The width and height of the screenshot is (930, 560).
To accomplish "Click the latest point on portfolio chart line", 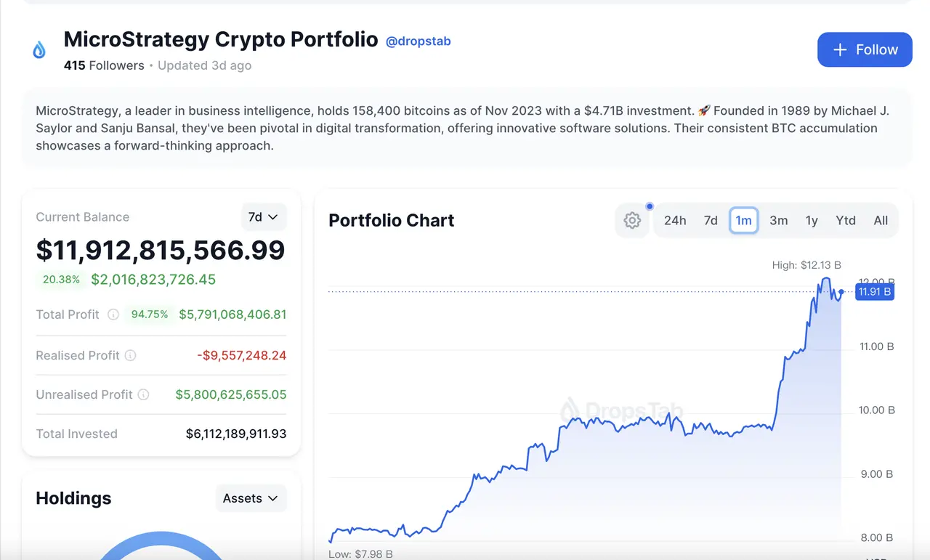I will (x=841, y=292).
